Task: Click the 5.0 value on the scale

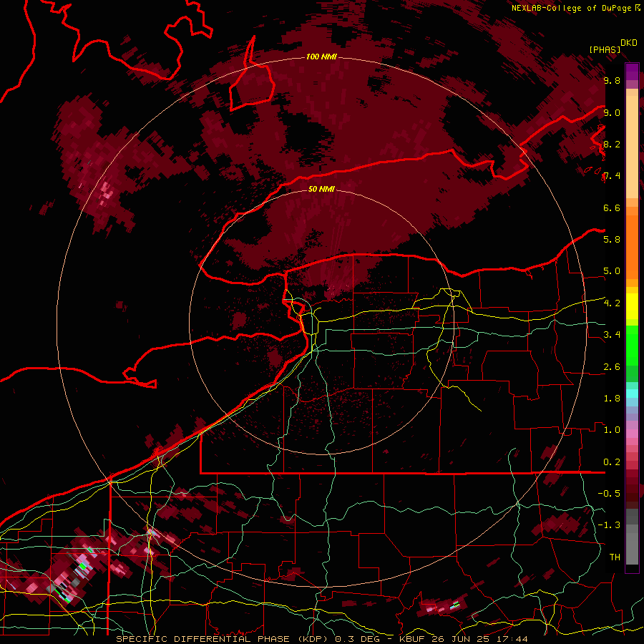Action: tap(612, 271)
